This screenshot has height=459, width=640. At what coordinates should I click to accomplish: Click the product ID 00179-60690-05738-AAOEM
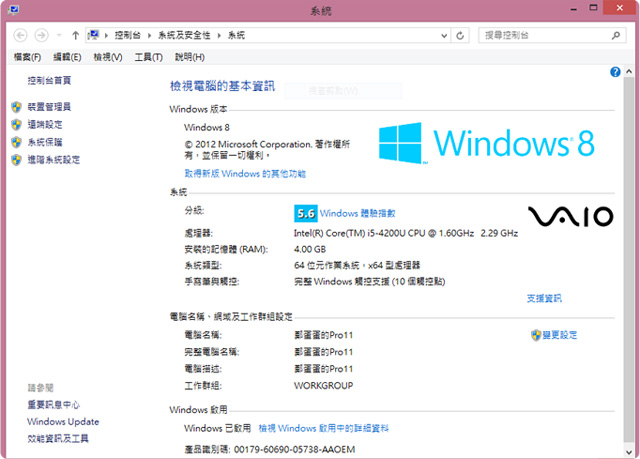[294, 450]
